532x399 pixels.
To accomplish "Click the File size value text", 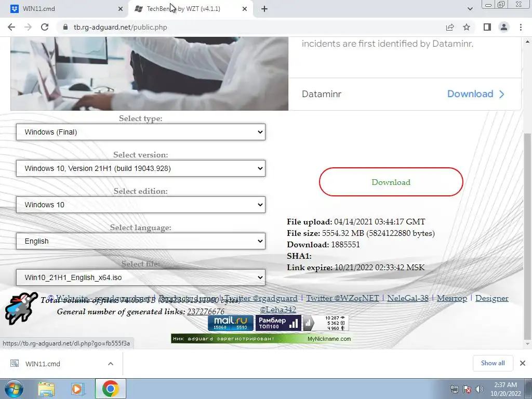I will coord(378,233).
